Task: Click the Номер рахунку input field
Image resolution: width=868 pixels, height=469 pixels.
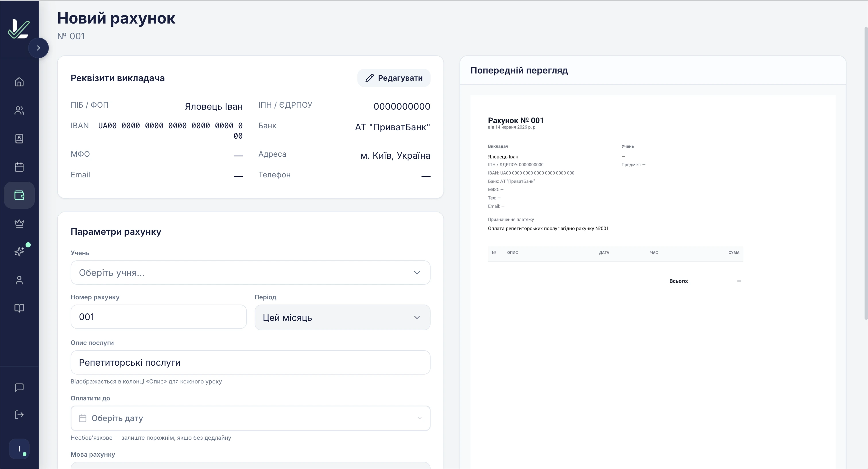Action: [158, 317]
